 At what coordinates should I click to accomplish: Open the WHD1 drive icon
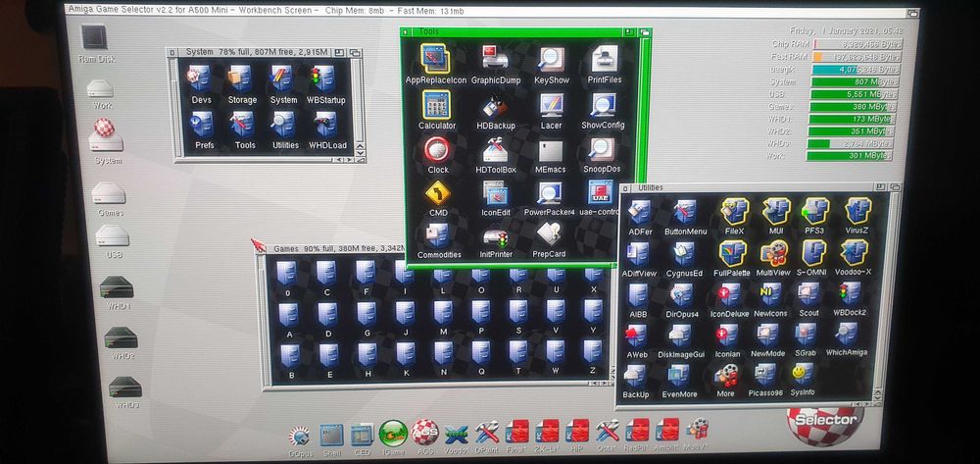[x=117, y=287]
